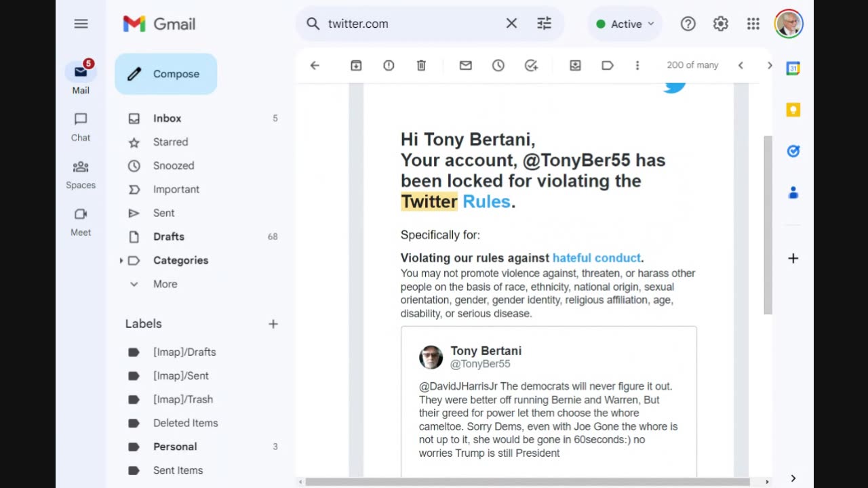The width and height of the screenshot is (868, 488).
Task: Add this email to Tasks
Action: tap(531, 65)
